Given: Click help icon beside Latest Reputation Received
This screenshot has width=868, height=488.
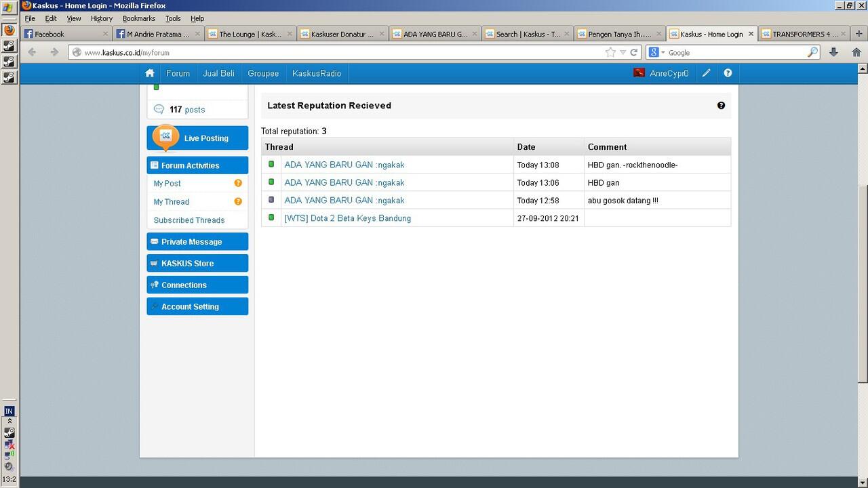Looking at the screenshot, I should (x=721, y=106).
